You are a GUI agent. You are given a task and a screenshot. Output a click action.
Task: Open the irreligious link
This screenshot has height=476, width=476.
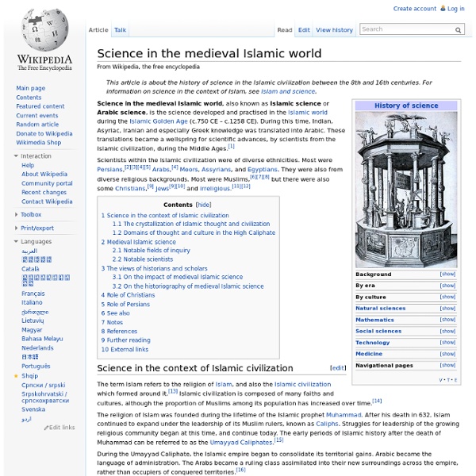[215, 189]
